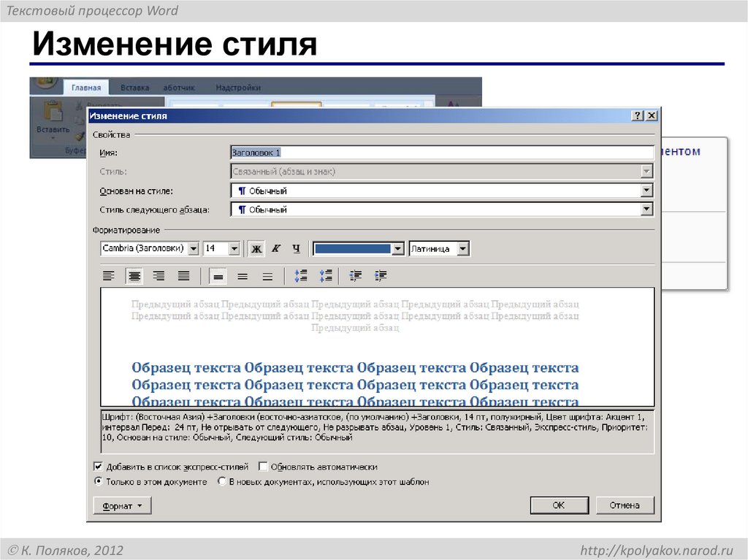The height and width of the screenshot is (560, 748).
Task: Uncheck 'Добавить в список экспресс-стилей'
Action: tap(98, 466)
